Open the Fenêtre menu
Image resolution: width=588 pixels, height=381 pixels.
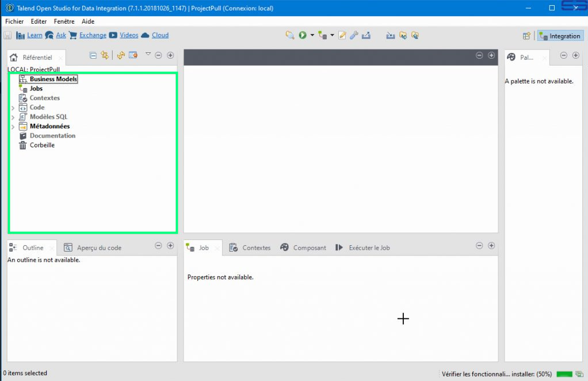[x=64, y=21]
